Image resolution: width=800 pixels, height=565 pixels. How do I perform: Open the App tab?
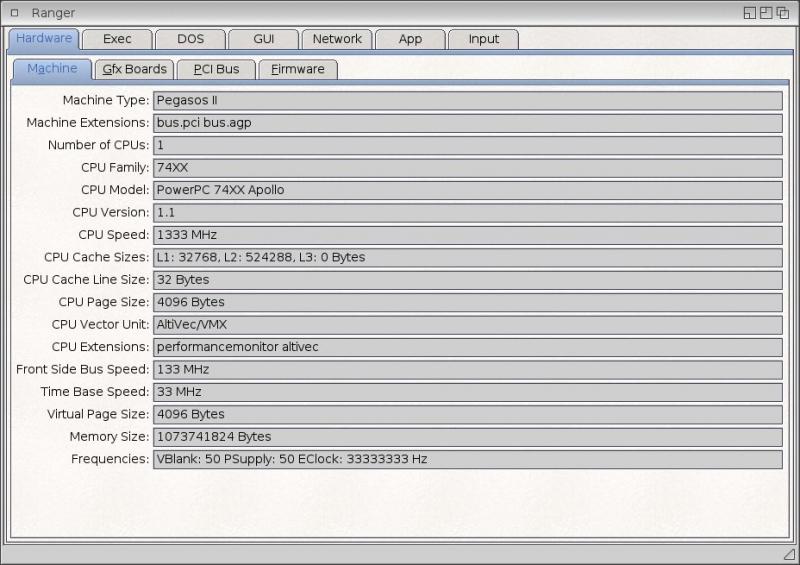(x=410, y=39)
